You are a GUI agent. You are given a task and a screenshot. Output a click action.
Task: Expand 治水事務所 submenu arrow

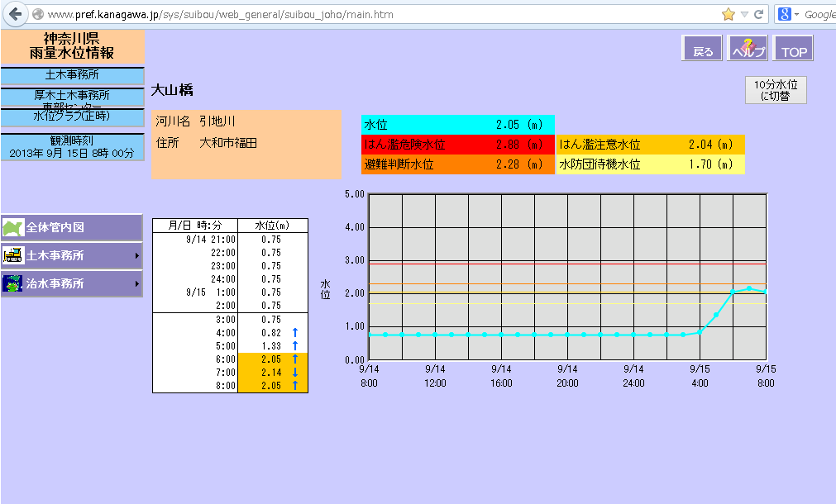(137, 283)
